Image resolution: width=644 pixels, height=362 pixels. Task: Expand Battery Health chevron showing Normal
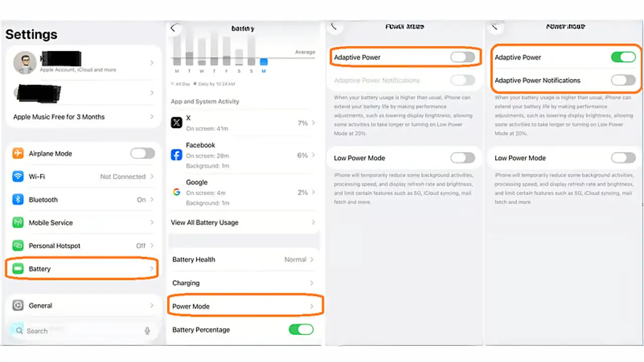312,259
